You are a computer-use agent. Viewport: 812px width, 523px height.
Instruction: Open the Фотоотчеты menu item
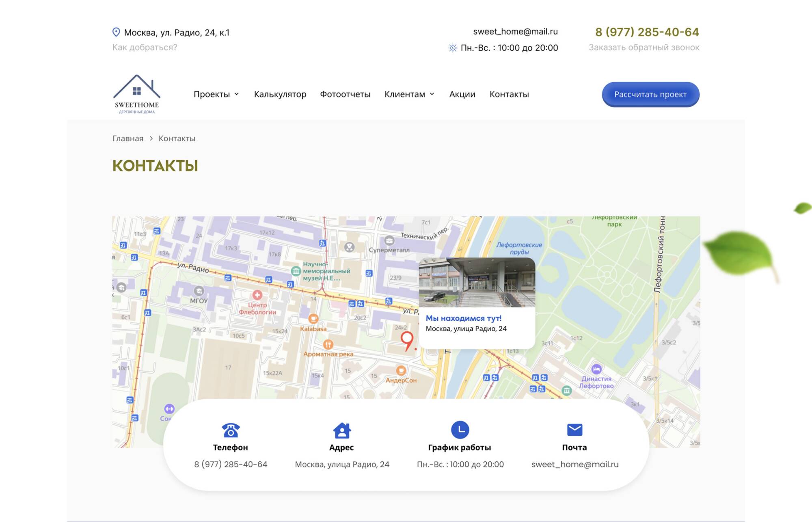pyautogui.click(x=345, y=94)
